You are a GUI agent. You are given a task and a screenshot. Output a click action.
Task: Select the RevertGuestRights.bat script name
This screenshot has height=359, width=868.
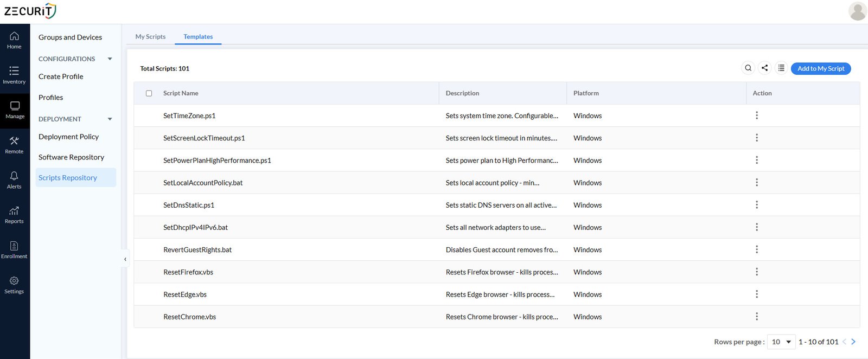click(197, 249)
